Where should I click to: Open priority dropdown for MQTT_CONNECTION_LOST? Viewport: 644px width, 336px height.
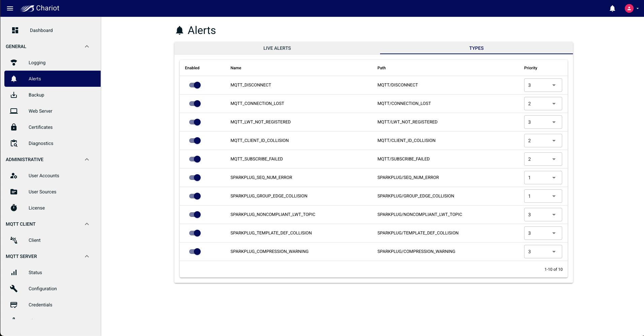[x=543, y=104]
